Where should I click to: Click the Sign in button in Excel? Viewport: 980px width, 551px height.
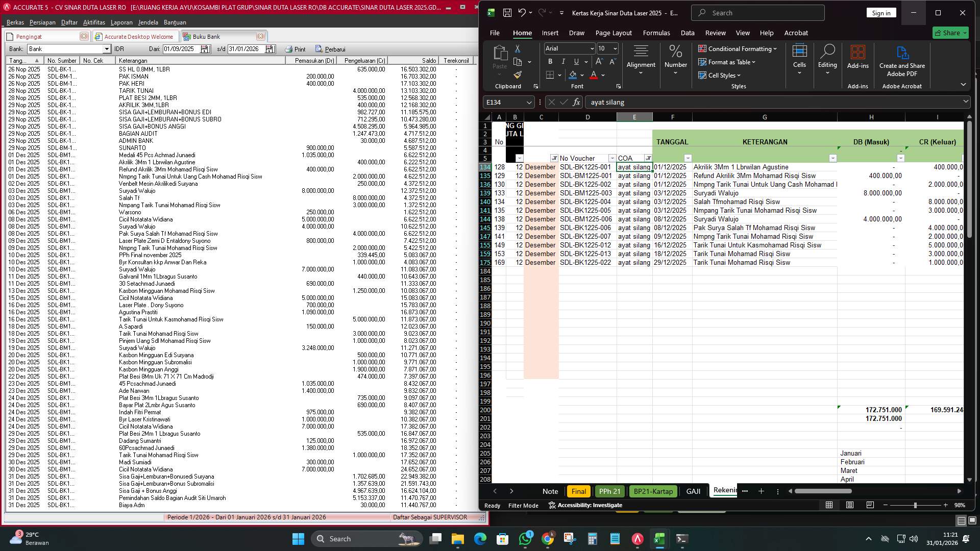coord(881,12)
